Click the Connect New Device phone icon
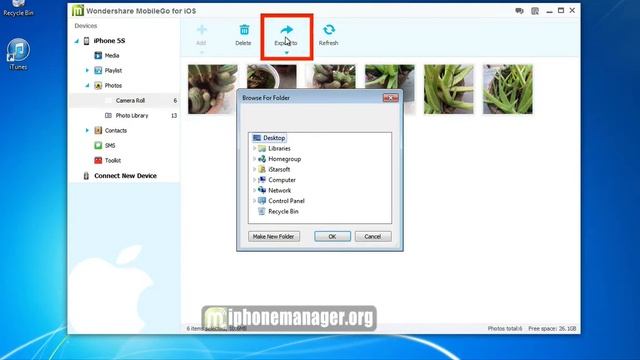This screenshot has width=640, height=360. (86, 176)
